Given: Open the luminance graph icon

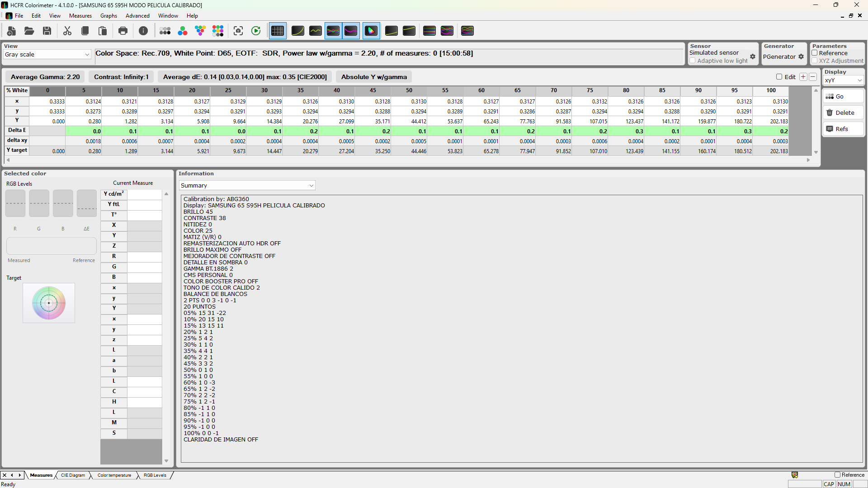Looking at the screenshot, I should point(298,31).
